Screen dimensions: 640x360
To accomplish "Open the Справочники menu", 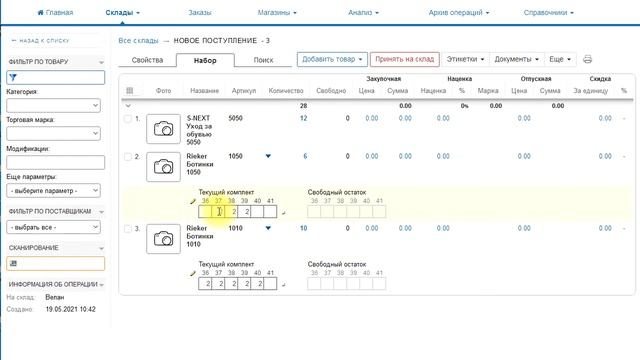I will [549, 13].
